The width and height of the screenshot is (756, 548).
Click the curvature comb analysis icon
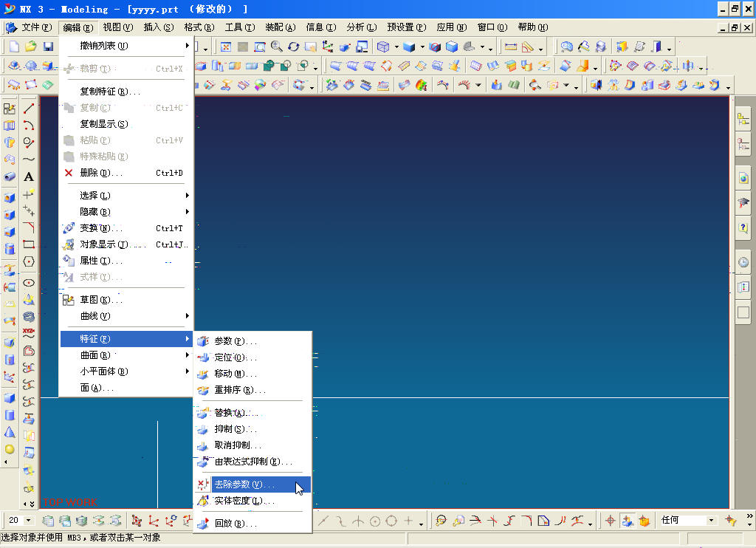click(x=464, y=86)
